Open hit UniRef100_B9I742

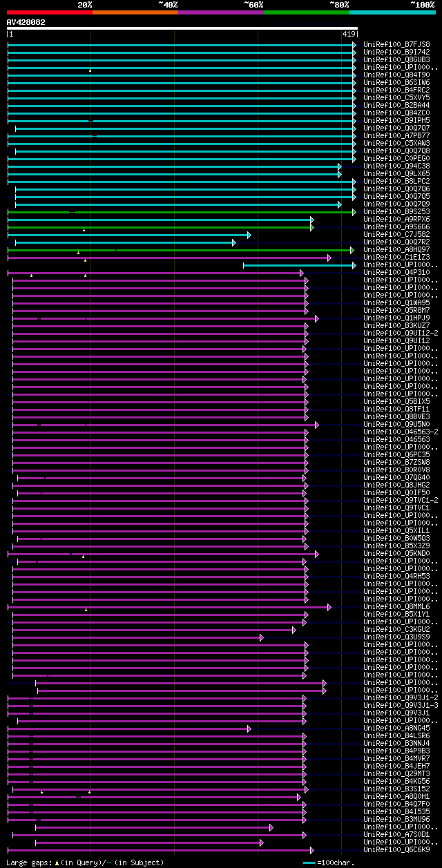click(396, 52)
